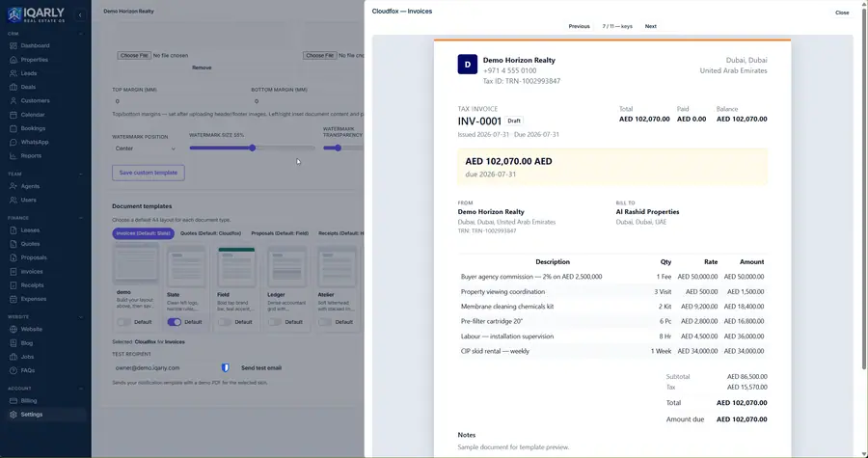Close the Cloudfox Invoices preview
This screenshot has height=458, width=868.
[x=842, y=13]
